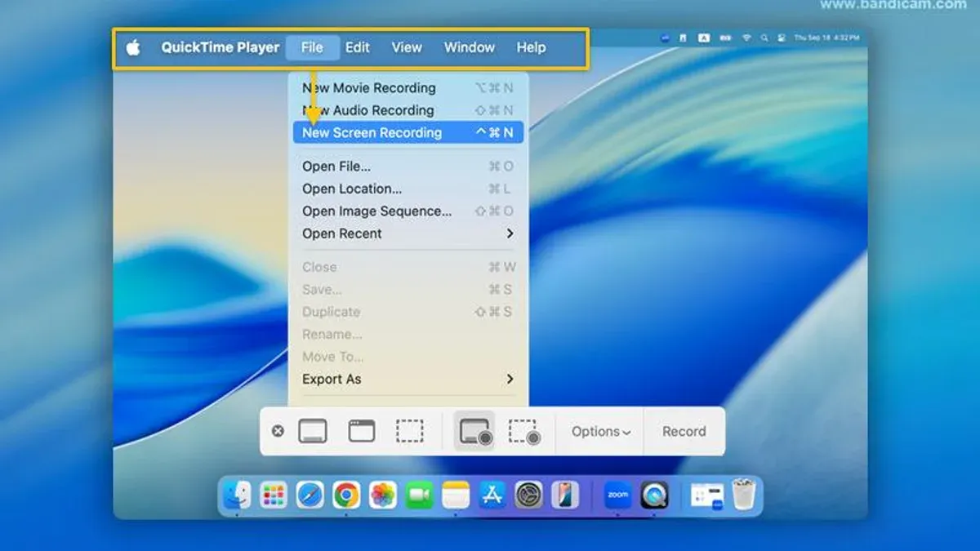Open the Trash from the Dock

tap(743, 495)
